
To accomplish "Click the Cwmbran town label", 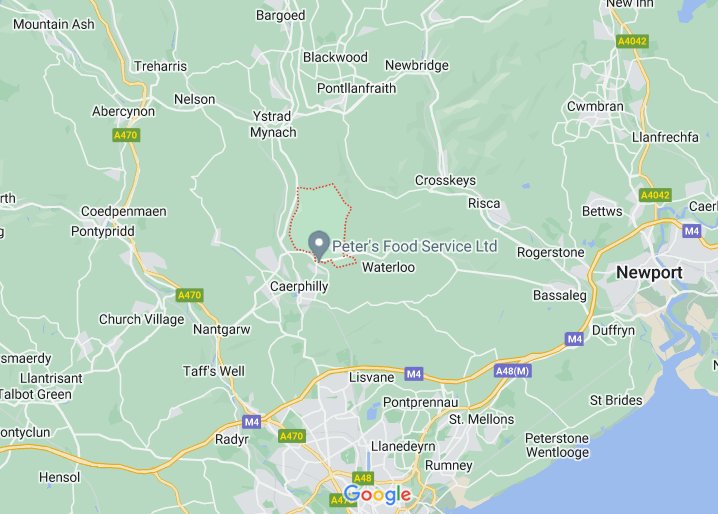I will coord(595,106).
